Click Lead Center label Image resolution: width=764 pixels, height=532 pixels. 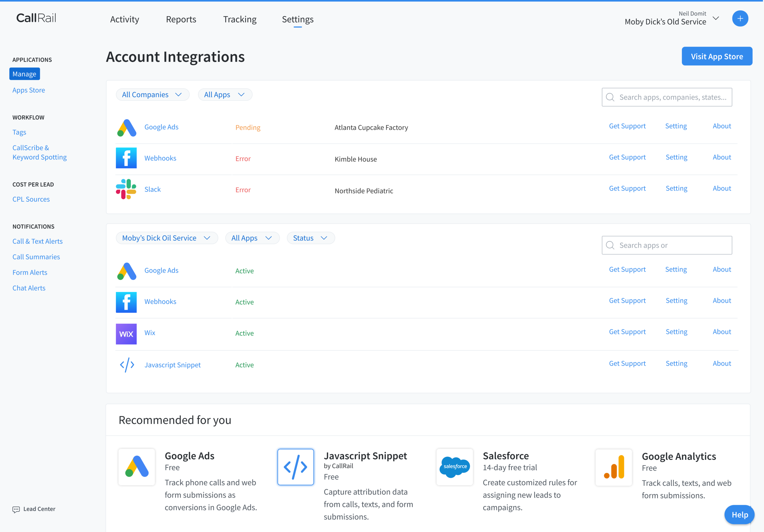pyautogui.click(x=39, y=509)
